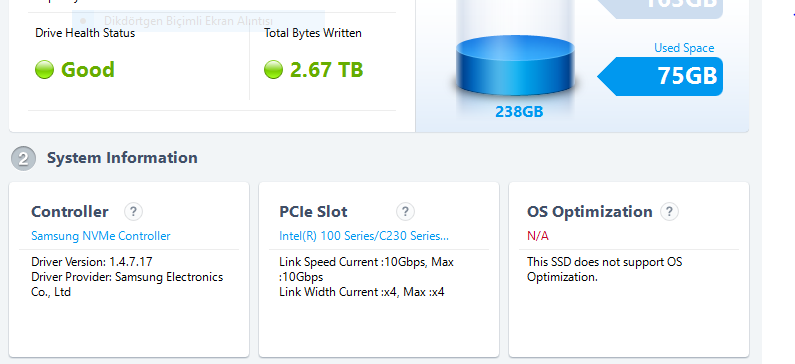Click the OS Optimization card title

click(x=590, y=211)
